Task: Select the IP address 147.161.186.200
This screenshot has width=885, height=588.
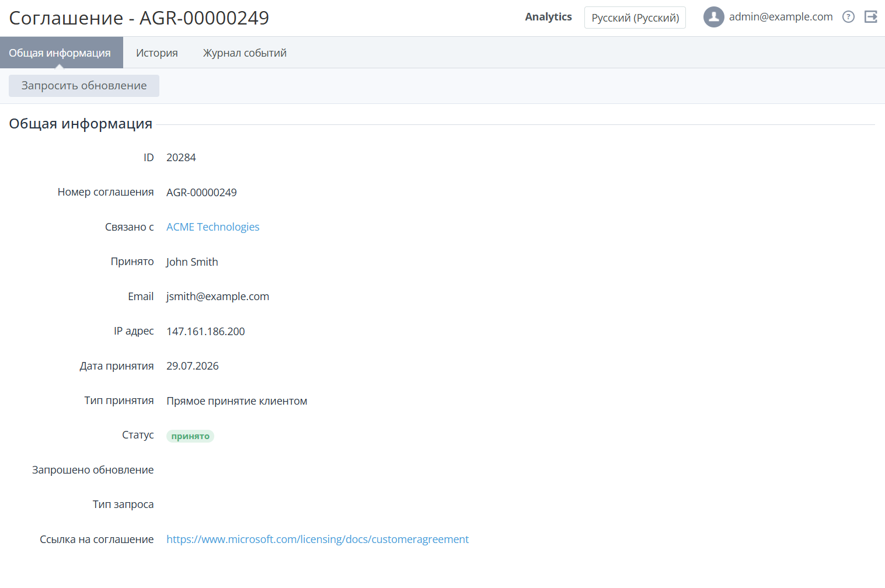Action: pyautogui.click(x=205, y=332)
